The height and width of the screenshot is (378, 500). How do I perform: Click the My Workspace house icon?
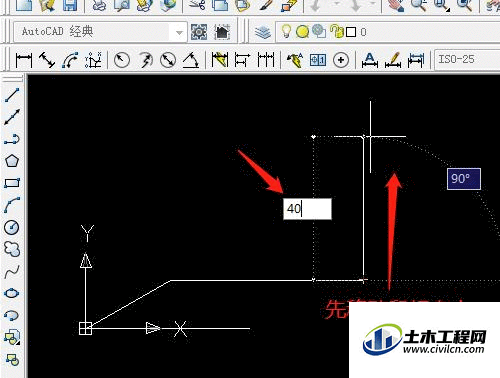(x=222, y=32)
